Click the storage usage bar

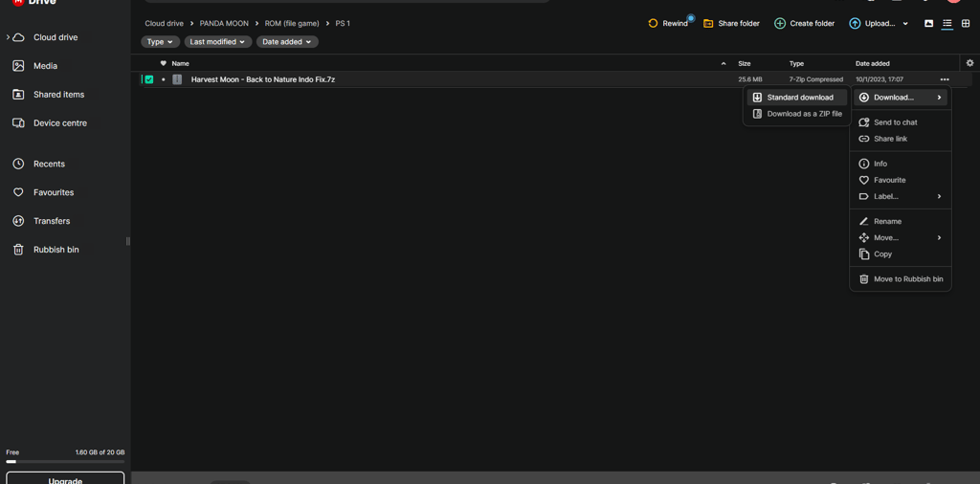pos(65,461)
